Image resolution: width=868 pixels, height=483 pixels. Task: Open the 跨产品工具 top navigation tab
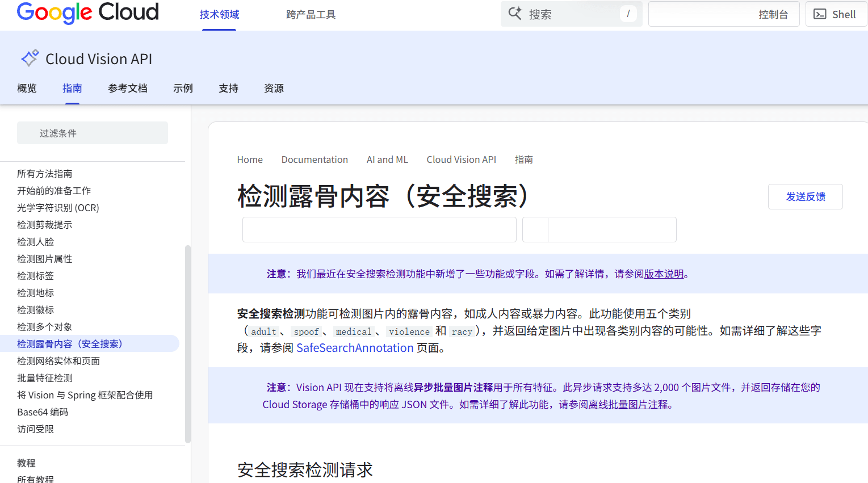click(x=311, y=15)
